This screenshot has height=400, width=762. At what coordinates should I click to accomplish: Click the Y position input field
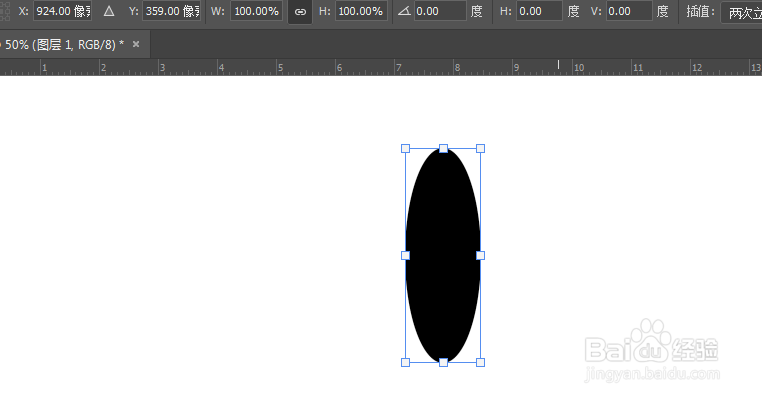(172, 11)
